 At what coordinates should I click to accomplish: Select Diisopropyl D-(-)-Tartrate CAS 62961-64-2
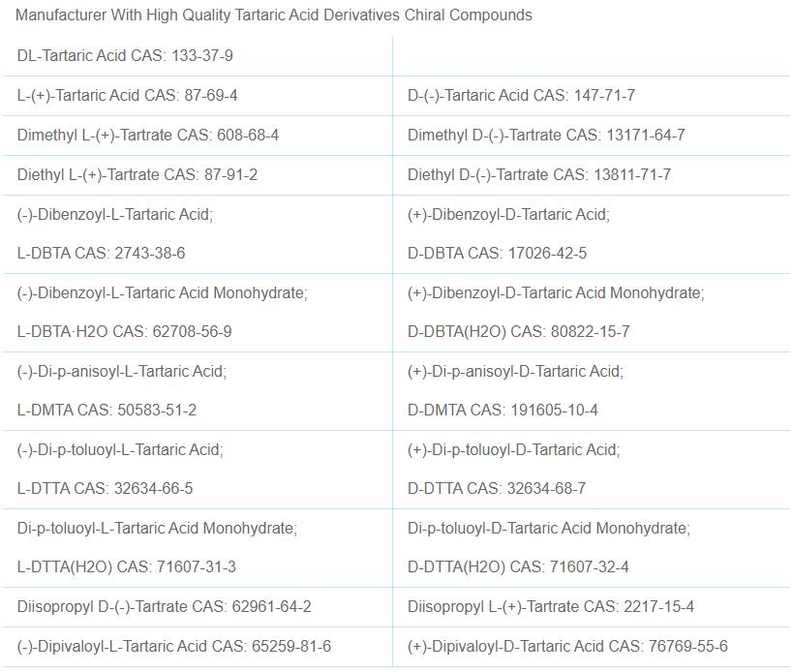coord(164,607)
